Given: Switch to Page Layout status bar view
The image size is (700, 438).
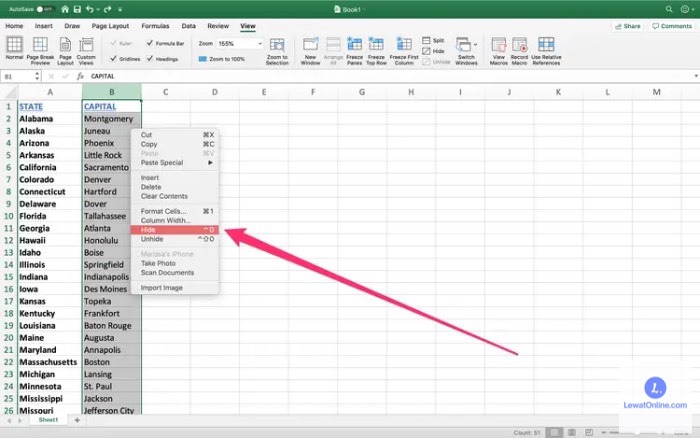Looking at the screenshot, I should pyautogui.click(x=571, y=432).
